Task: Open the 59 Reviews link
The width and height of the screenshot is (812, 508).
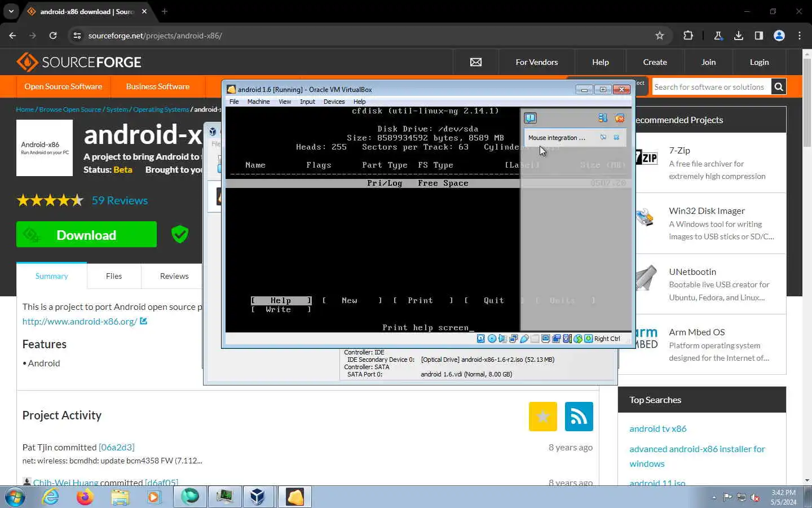Action: click(120, 200)
